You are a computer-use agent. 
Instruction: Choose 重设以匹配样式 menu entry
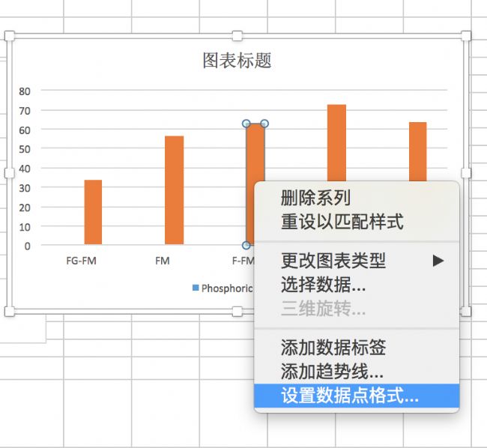pos(342,222)
